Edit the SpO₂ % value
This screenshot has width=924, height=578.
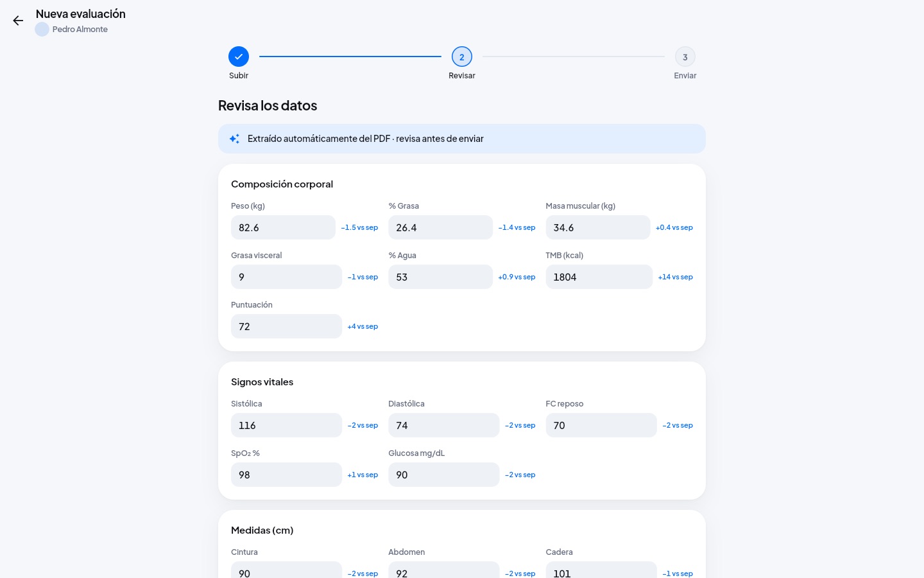tap(286, 475)
